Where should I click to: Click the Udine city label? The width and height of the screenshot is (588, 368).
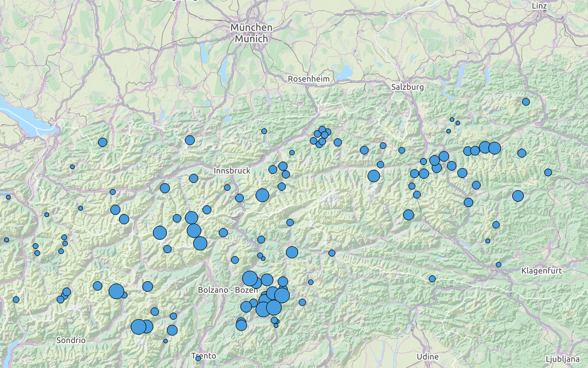pos(428,356)
